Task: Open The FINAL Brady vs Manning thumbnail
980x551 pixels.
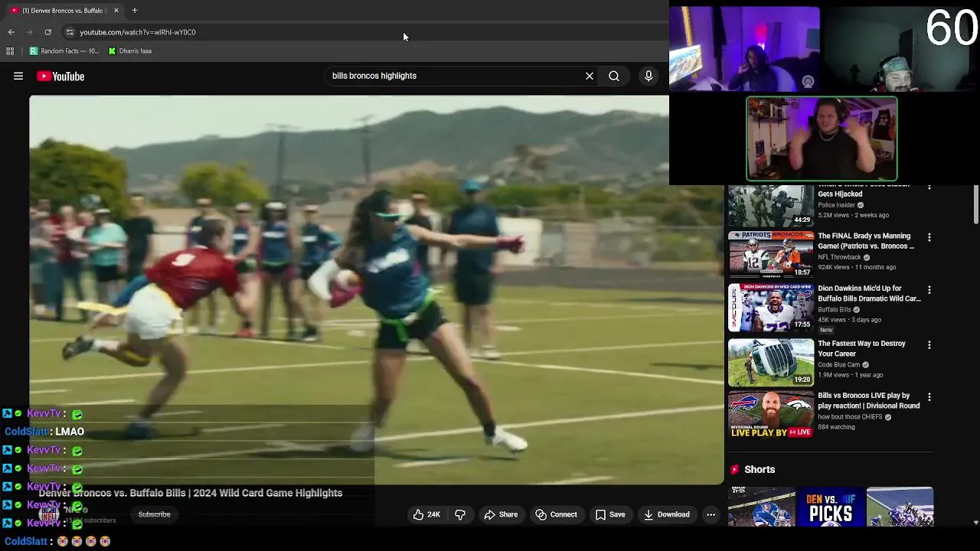Action: click(x=771, y=254)
